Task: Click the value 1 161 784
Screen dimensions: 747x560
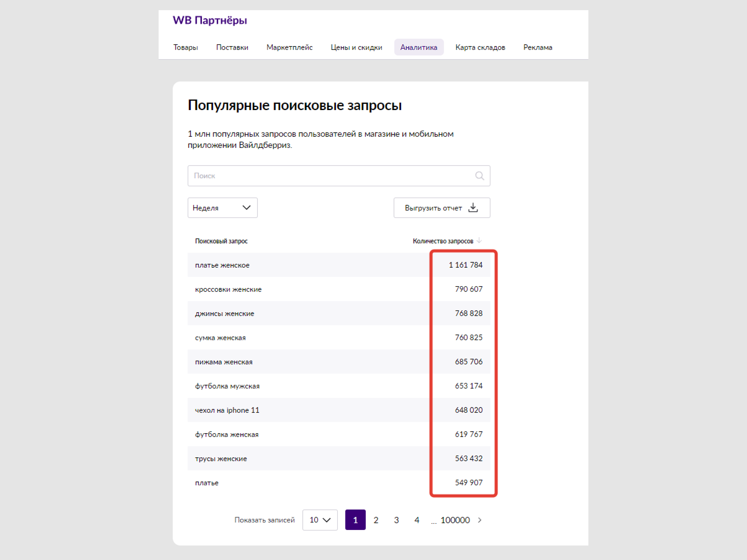Action: 465,265
